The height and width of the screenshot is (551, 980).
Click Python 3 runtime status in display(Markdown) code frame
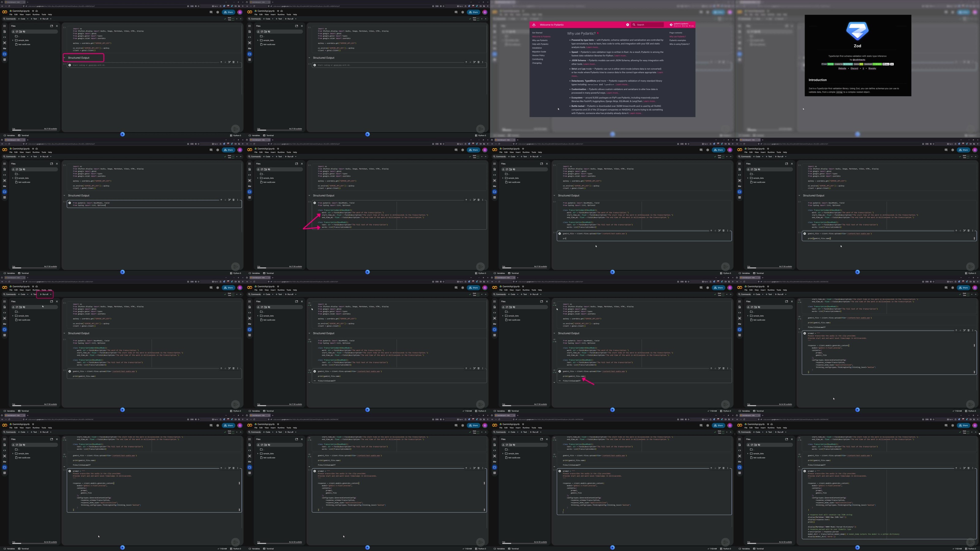pos(971,549)
